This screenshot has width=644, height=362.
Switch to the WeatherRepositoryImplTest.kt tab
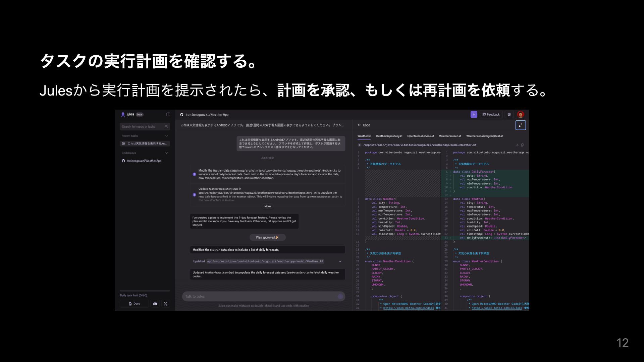(x=485, y=136)
